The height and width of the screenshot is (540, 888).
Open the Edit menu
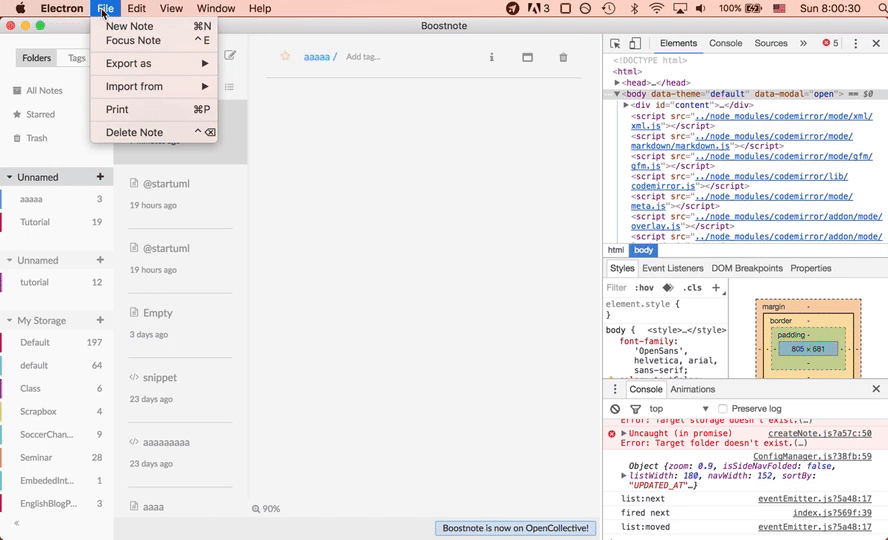click(136, 8)
